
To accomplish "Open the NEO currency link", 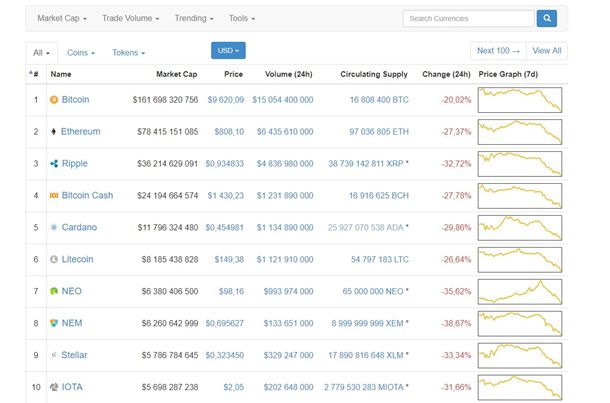I will [x=72, y=291].
